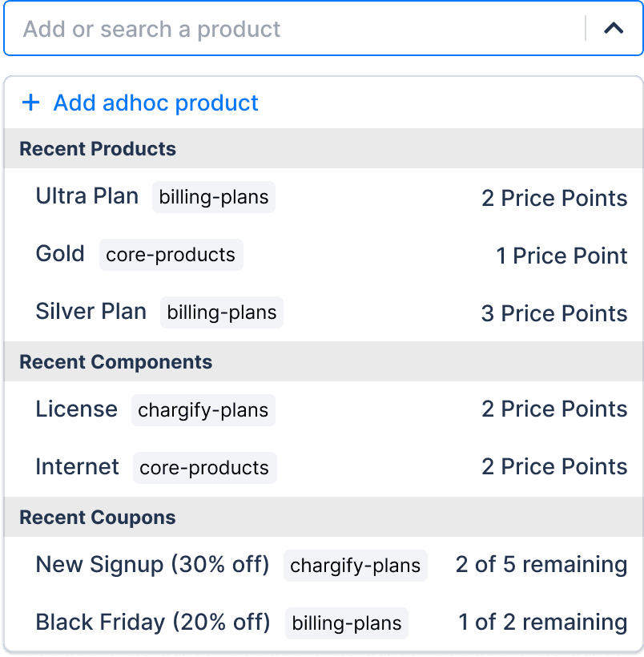This screenshot has height=657, width=644.
Task: Click the Add or search a product field
Action: pyautogui.click(x=296, y=30)
